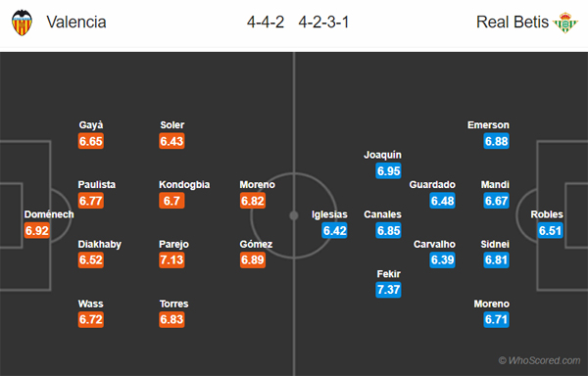
Task: Select Parejo's 7.13 rating badge
Action: tap(171, 259)
